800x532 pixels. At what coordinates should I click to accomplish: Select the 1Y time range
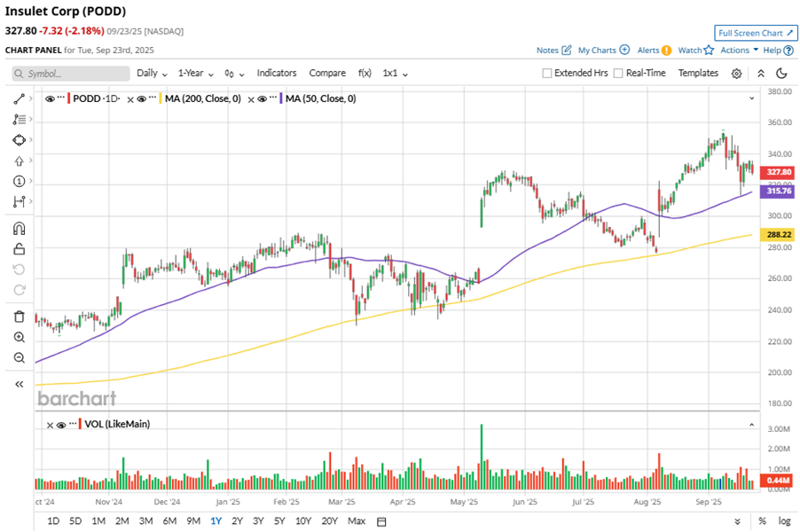click(x=216, y=521)
